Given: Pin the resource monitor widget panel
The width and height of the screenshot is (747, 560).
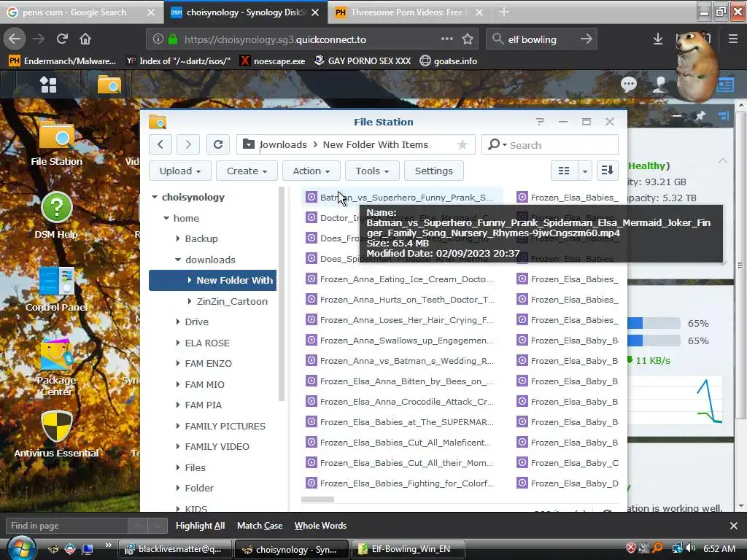Looking at the screenshot, I should coord(700,116).
